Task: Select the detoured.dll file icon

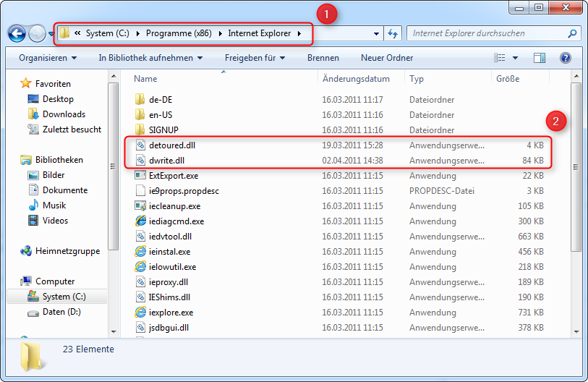Action: 140,145
